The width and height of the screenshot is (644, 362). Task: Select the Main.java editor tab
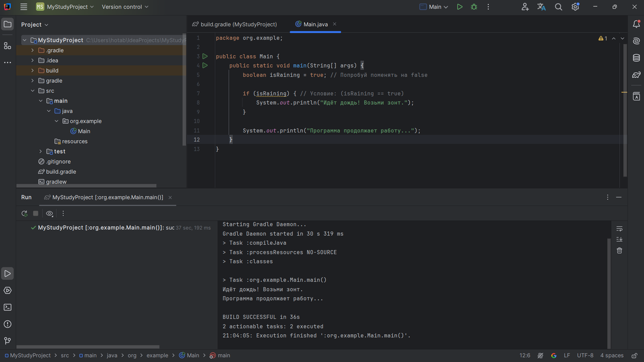coord(316,24)
